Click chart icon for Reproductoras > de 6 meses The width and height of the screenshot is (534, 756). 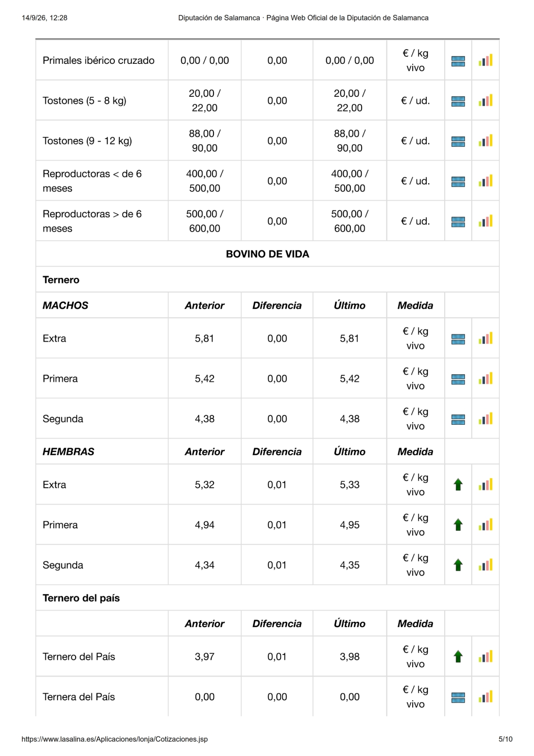tap(485, 221)
